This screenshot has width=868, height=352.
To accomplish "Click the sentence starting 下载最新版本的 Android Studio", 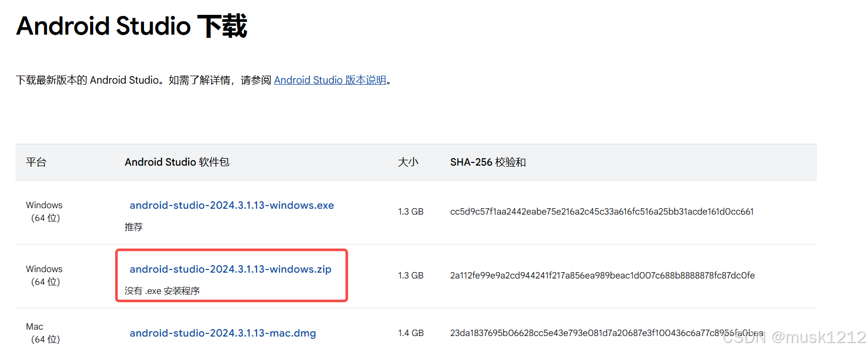I will (204, 80).
